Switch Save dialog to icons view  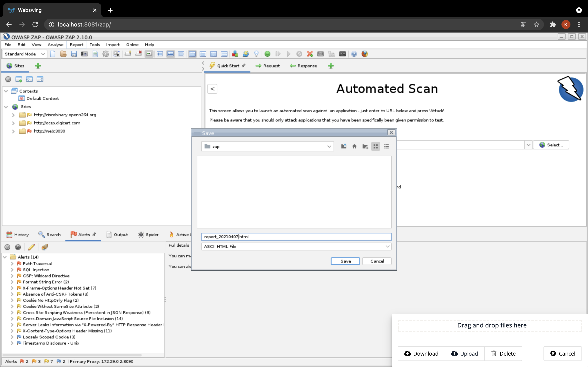pos(375,146)
